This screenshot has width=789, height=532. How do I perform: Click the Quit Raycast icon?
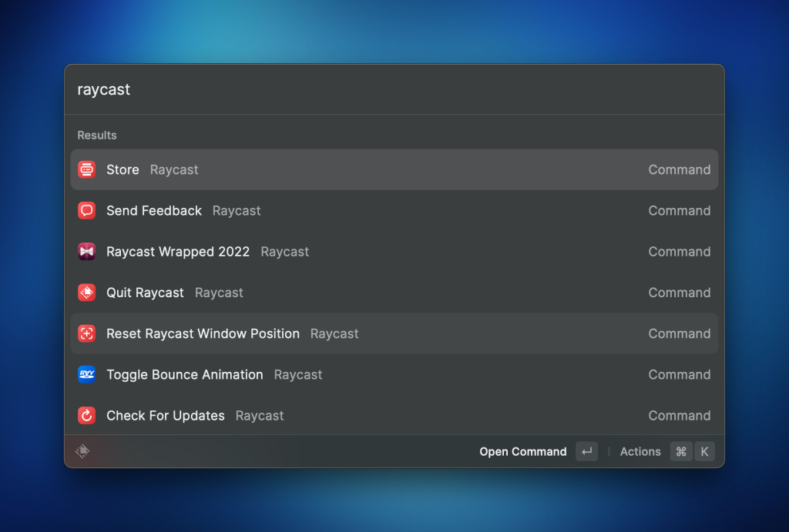pos(86,293)
